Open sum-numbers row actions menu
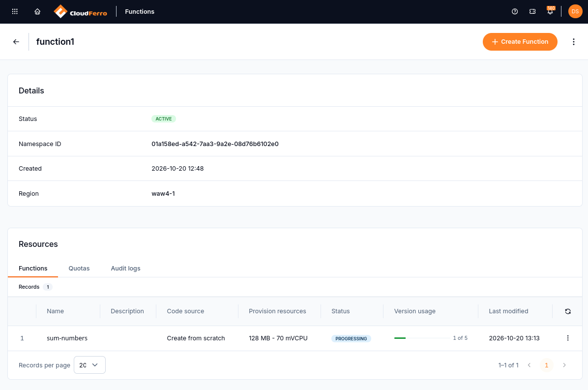588x390 pixels. pos(568,338)
